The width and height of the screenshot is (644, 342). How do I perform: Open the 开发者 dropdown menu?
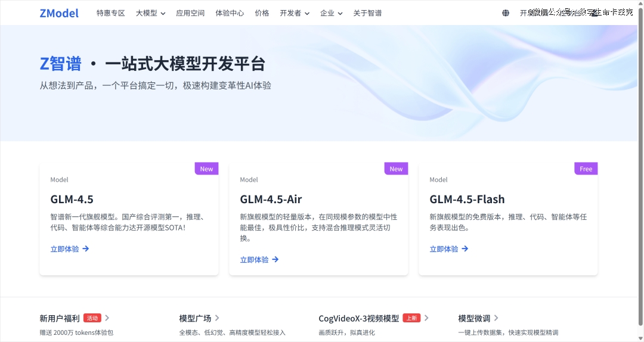295,13
